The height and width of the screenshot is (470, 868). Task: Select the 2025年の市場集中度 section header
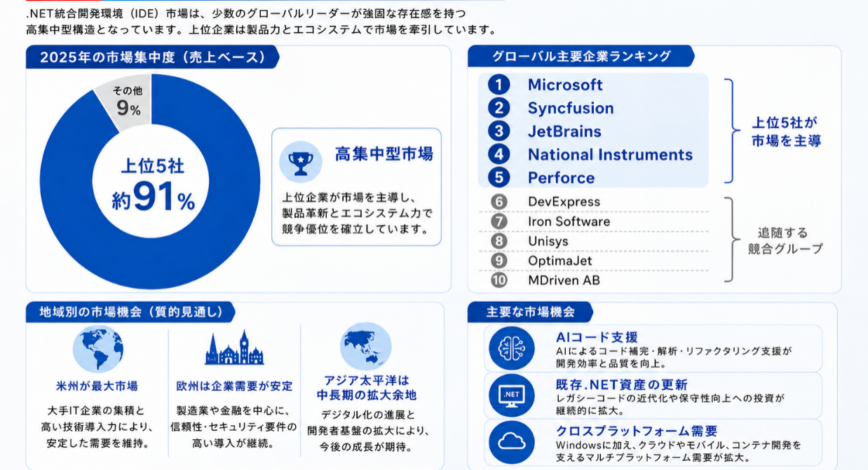click(153, 57)
